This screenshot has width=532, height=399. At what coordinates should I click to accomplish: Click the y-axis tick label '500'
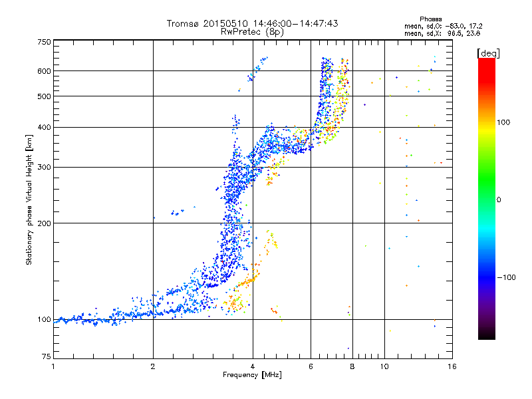click(x=44, y=96)
